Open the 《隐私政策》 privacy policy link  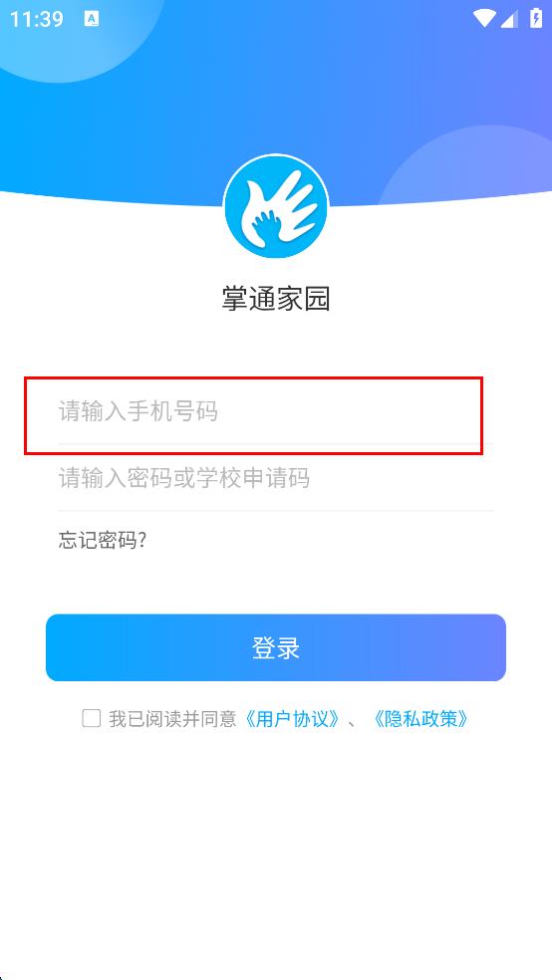420,719
